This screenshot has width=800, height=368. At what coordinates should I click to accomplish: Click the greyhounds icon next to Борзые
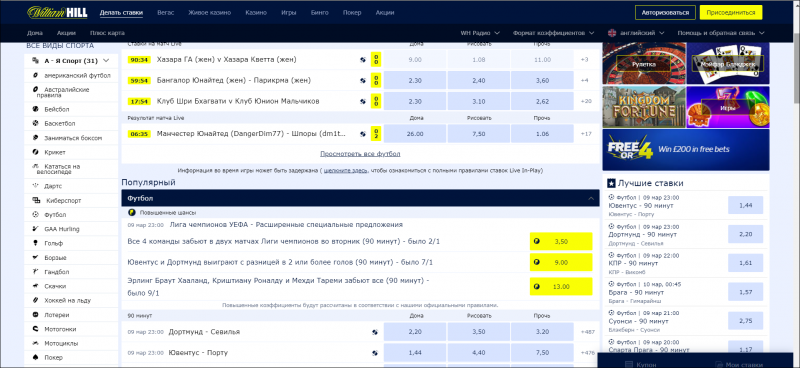pyautogui.click(x=35, y=258)
